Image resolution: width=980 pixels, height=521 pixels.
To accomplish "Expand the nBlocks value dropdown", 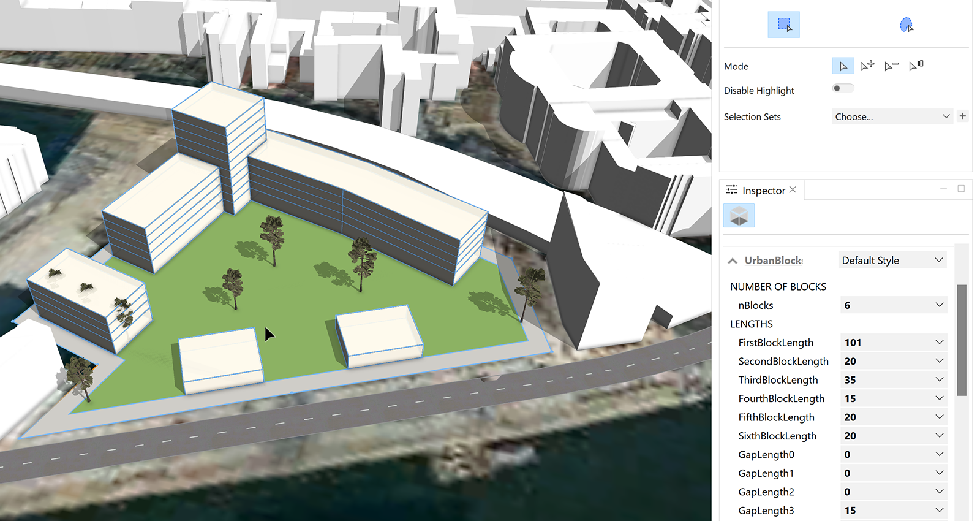I will [940, 305].
